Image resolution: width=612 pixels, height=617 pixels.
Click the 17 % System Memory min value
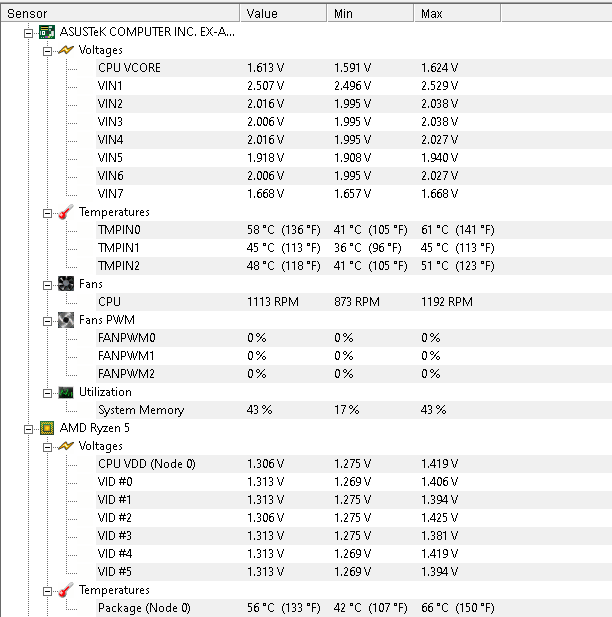coord(347,410)
